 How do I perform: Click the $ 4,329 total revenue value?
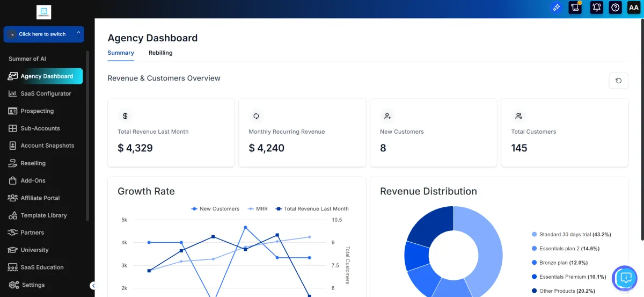[x=135, y=148]
